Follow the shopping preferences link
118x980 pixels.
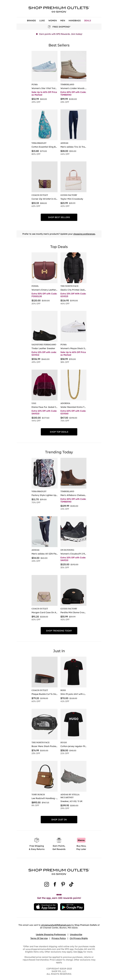pos(84,234)
